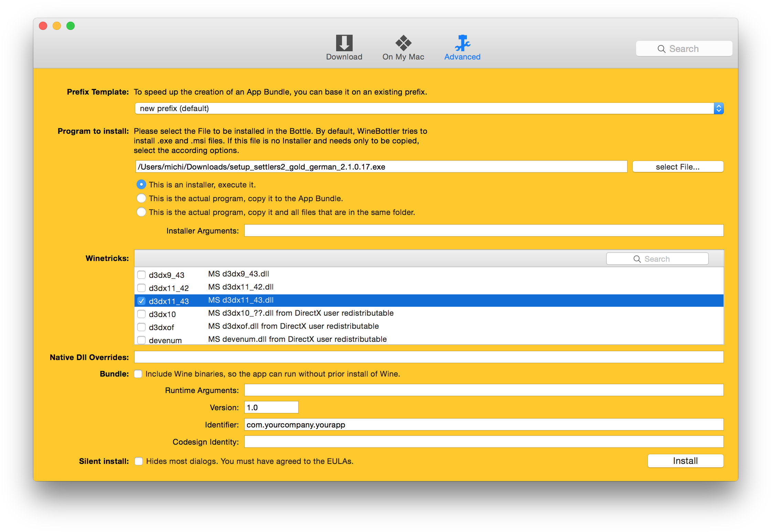The height and width of the screenshot is (532, 771).
Task: Select 'MS d3dx9_43.dll' description text
Action: pyautogui.click(x=238, y=274)
